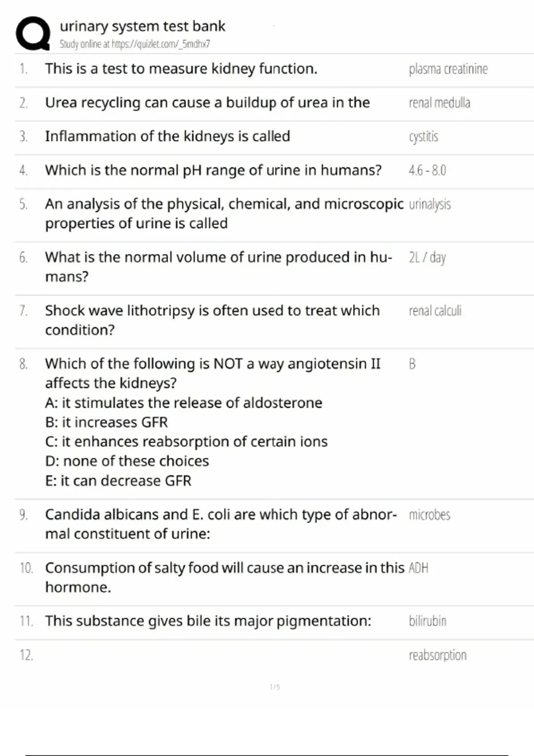The image size is (534, 756).
Task: Click question 'This is a test to measure kidney function'
Action: pyautogui.click(x=181, y=69)
